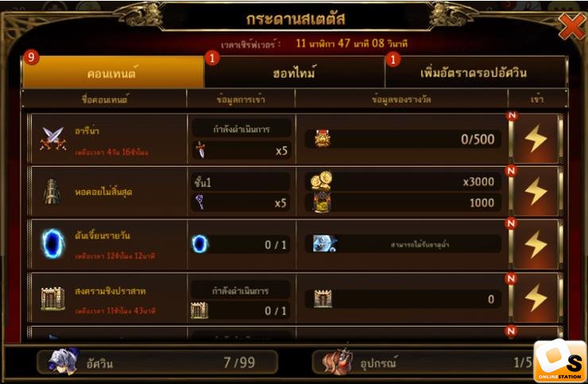This screenshot has width=588, height=384.
Task: Click the Arena medal reward icon
Action: tap(322, 139)
